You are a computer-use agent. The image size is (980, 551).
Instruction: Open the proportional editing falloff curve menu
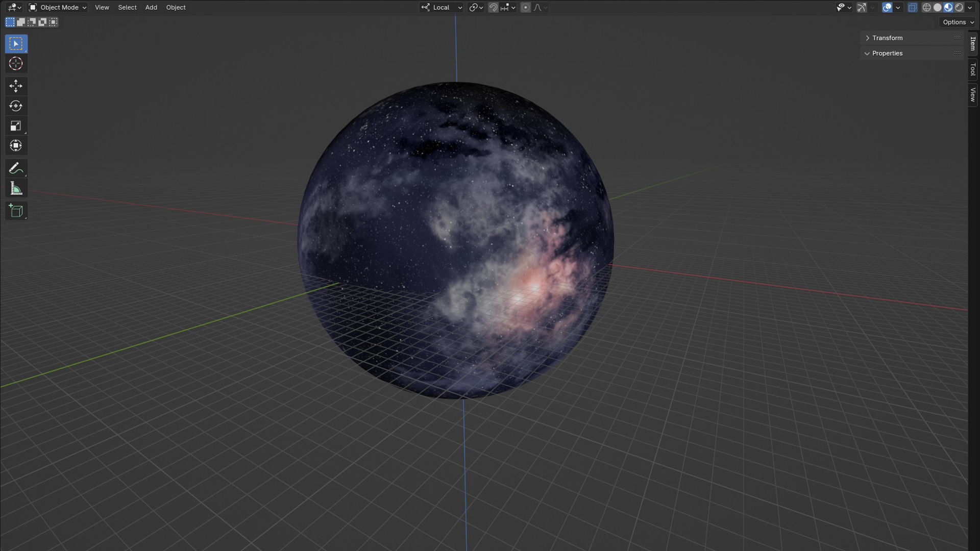540,7
